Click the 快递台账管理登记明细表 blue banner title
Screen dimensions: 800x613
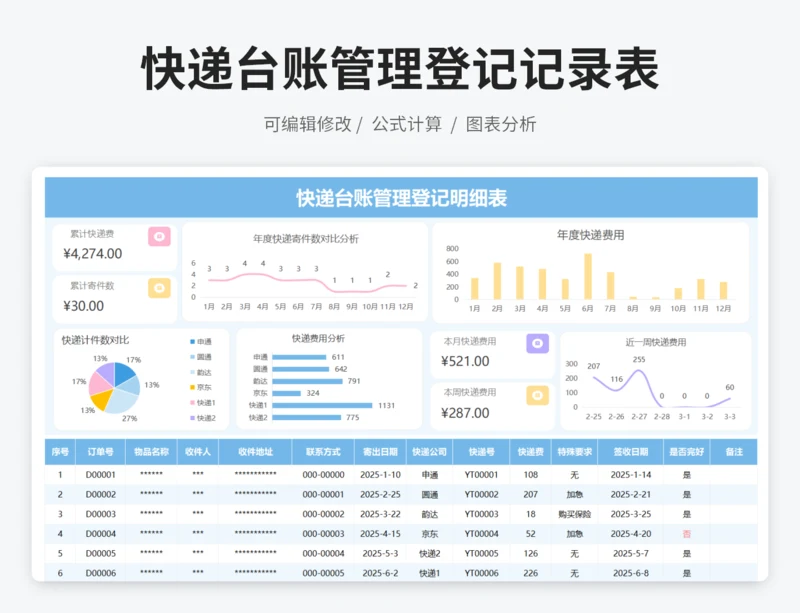coord(401,198)
